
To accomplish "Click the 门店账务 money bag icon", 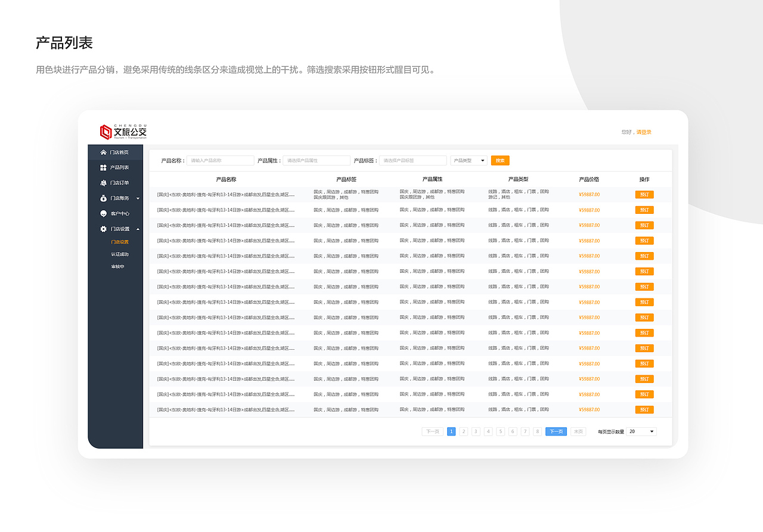I will (x=103, y=198).
